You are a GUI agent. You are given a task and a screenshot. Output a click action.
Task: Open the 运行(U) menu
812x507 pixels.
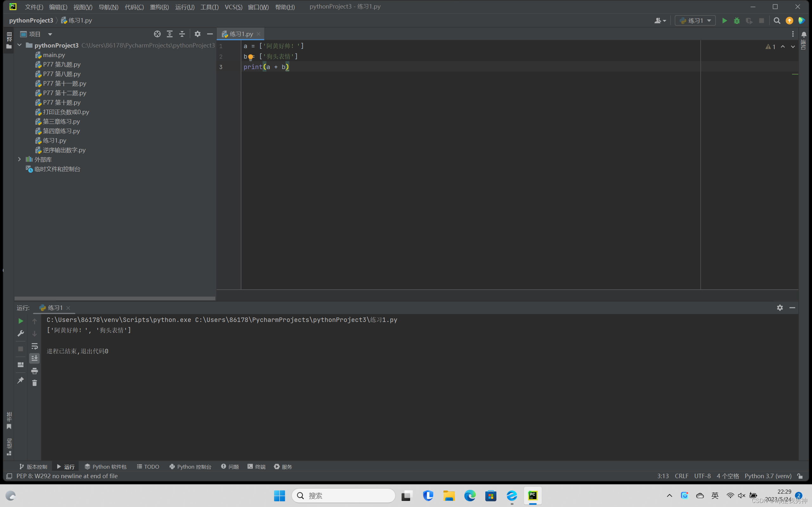185,7
